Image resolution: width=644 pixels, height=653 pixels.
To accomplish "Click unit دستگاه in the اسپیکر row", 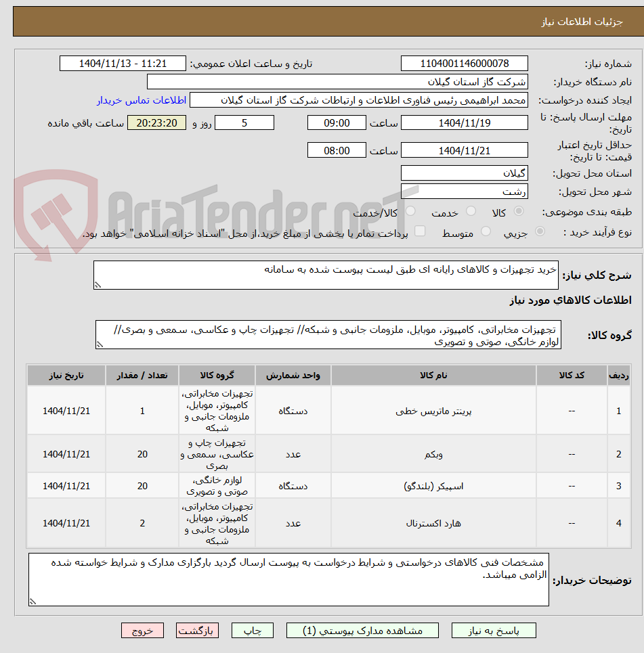I will [293, 486].
